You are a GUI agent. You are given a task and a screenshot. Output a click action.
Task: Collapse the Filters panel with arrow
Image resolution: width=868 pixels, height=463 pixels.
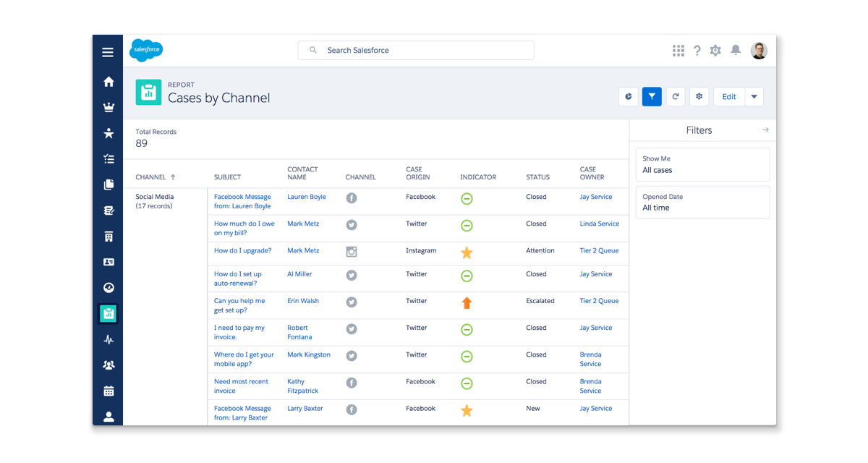click(x=765, y=130)
